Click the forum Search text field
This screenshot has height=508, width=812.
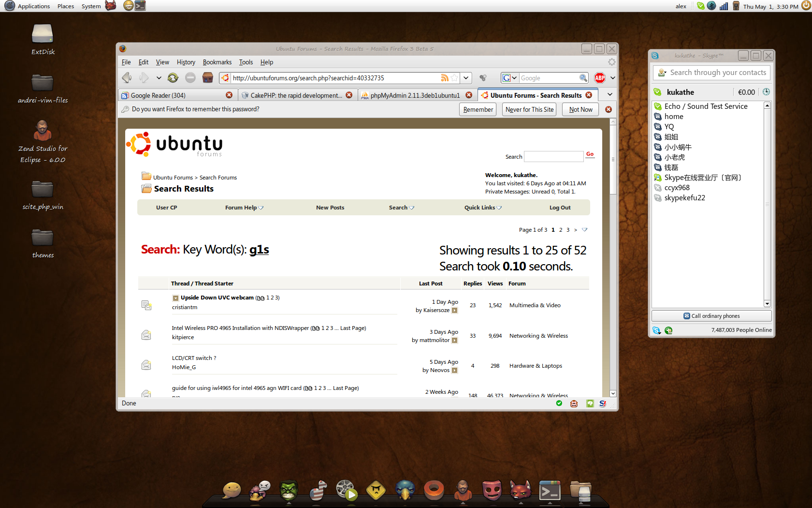(554, 156)
